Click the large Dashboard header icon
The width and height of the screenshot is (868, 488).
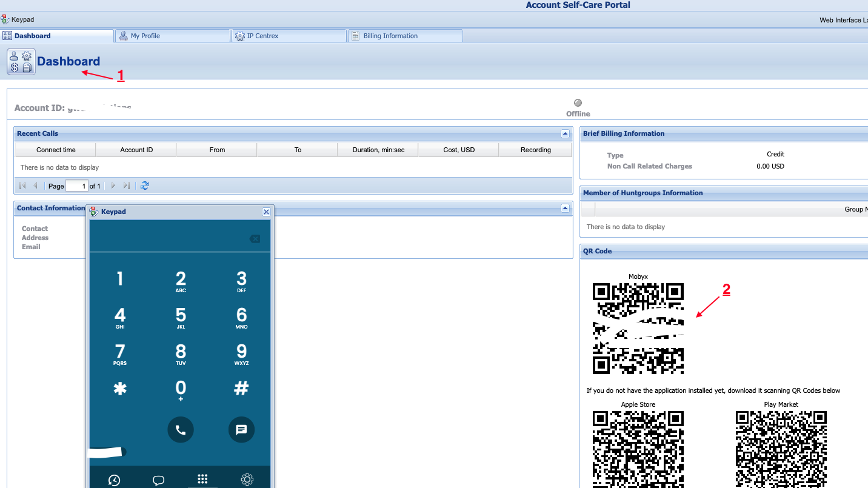coord(21,61)
